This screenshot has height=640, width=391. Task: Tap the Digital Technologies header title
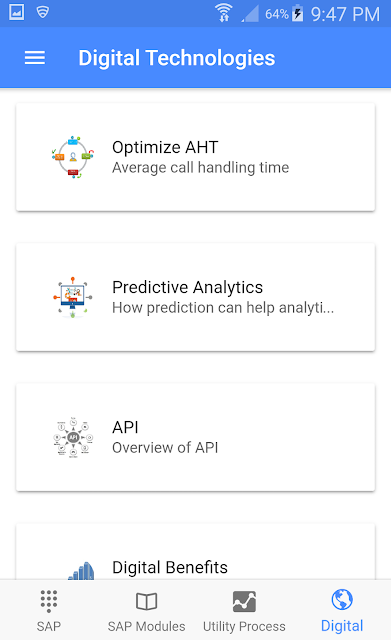tap(177, 58)
